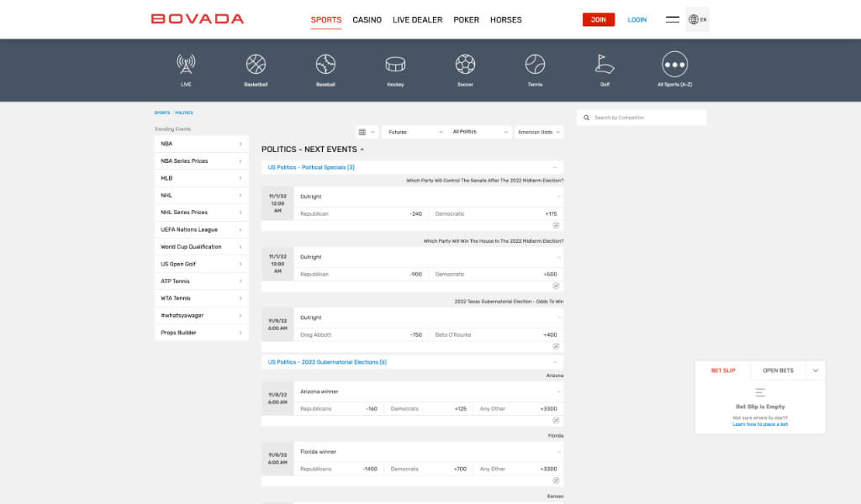The width and height of the screenshot is (861, 504).
Task: Switch to the Live Dealer tab
Action: [417, 20]
